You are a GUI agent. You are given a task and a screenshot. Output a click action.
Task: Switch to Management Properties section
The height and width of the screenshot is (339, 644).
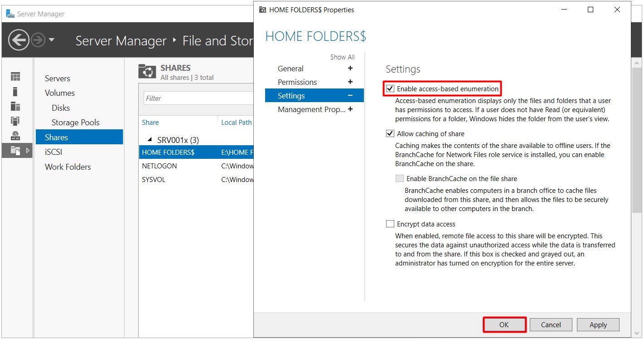312,109
